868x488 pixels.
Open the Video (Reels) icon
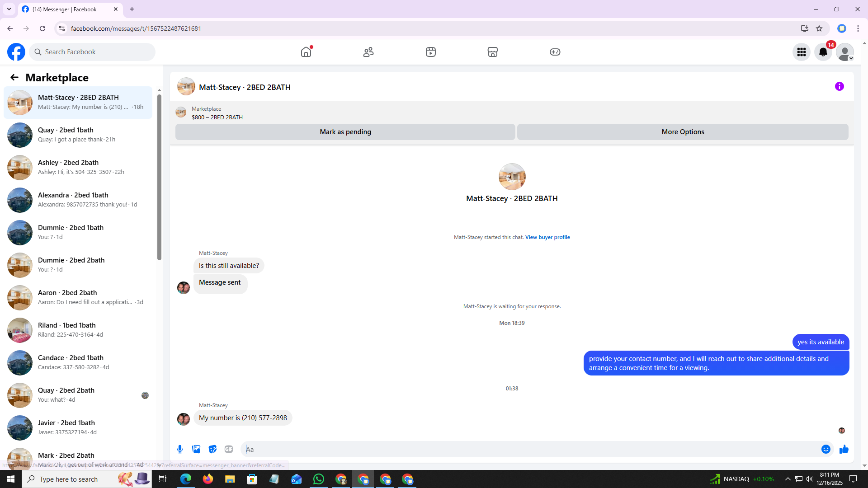tap(431, 52)
